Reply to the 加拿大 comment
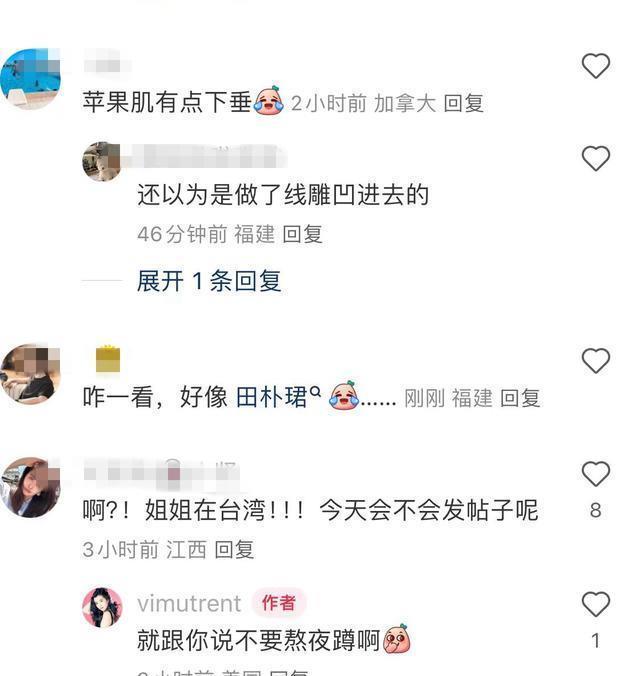 [x=464, y=103]
